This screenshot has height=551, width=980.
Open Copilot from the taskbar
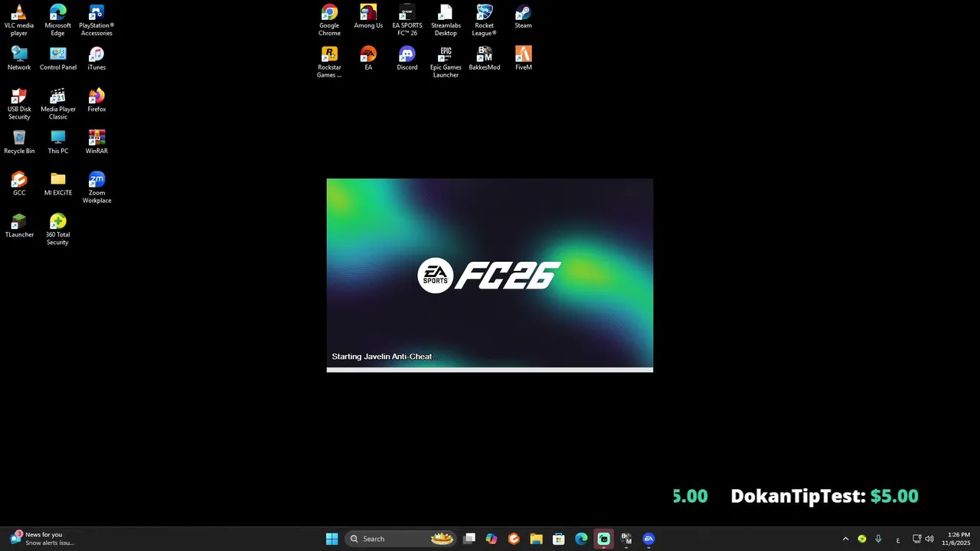click(x=492, y=539)
